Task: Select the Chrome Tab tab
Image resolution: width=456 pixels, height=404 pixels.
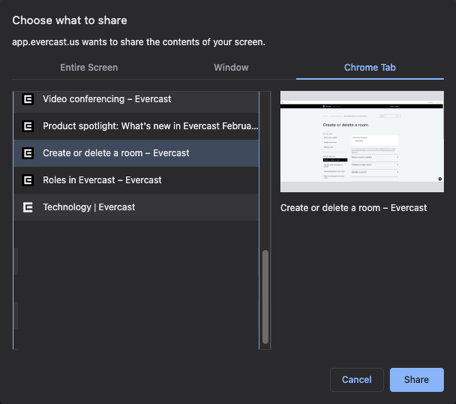Action: pyautogui.click(x=370, y=68)
